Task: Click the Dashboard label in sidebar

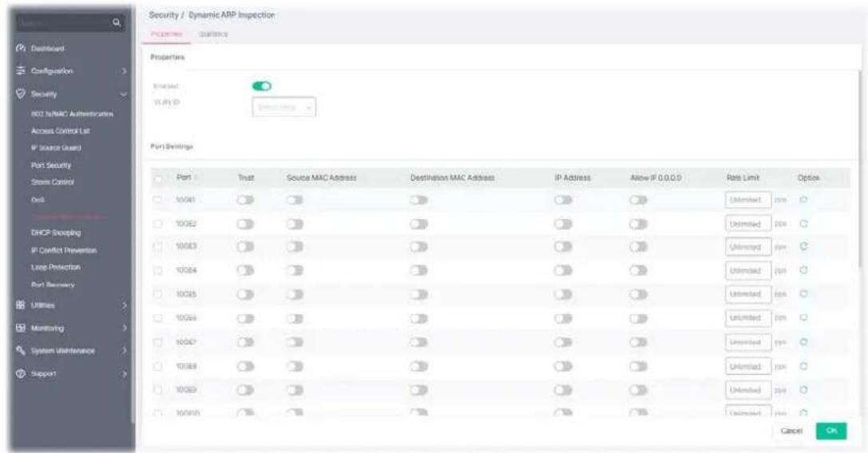Action: pyautogui.click(x=48, y=49)
